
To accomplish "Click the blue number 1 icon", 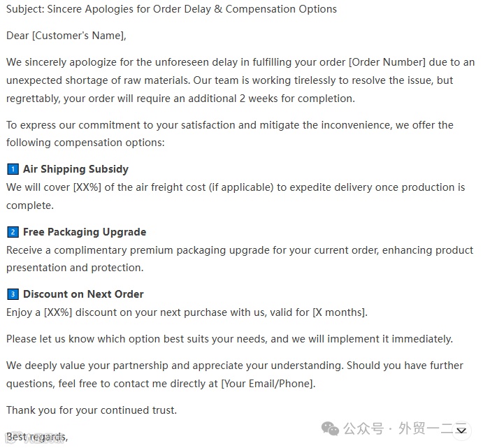I will (13, 169).
